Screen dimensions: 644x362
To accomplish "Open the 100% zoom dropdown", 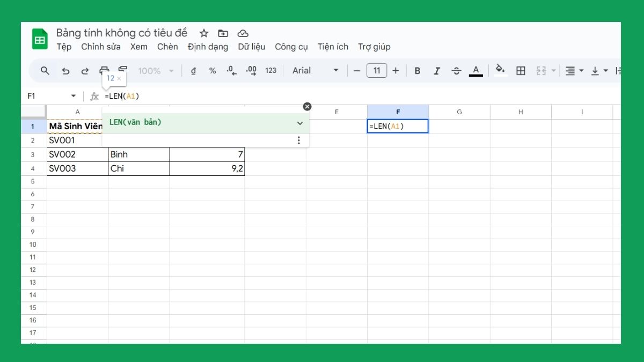I will [156, 71].
